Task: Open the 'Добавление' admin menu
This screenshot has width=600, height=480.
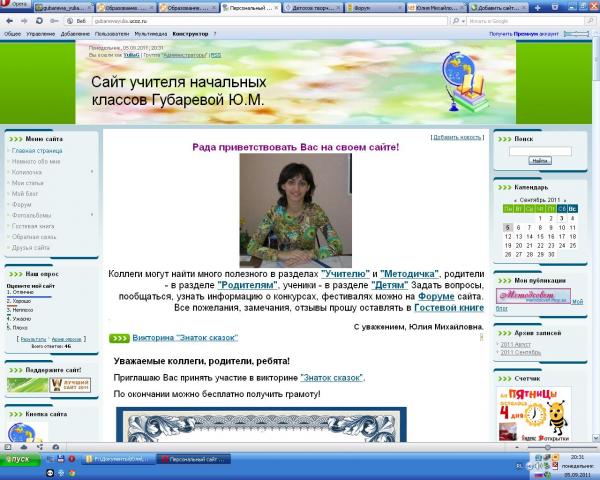Action: (x=75, y=34)
